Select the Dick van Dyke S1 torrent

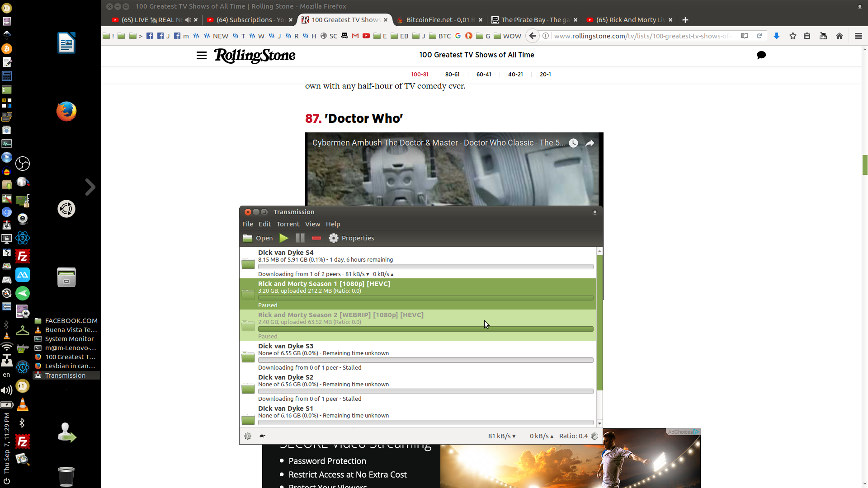[418, 415]
